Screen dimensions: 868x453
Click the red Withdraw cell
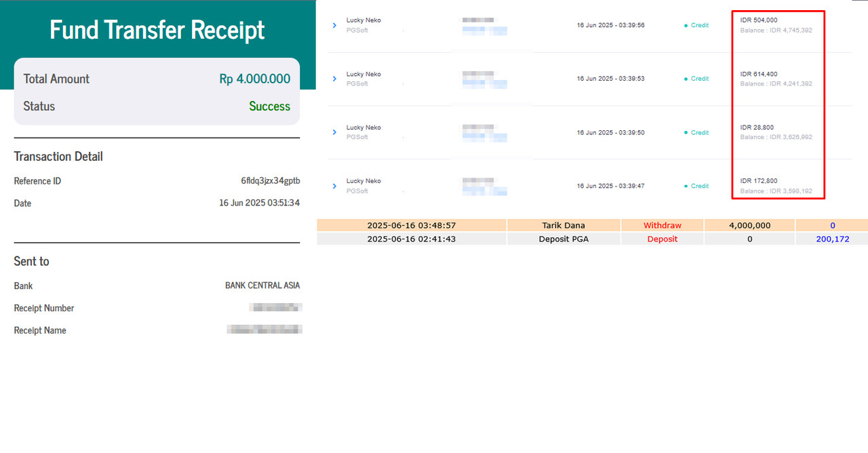pyautogui.click(x=663, y=225)
